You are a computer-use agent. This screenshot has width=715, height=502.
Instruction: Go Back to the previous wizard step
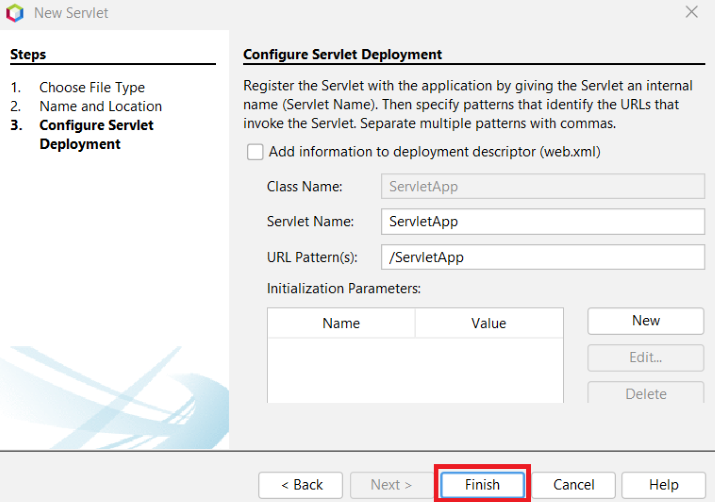301,485
